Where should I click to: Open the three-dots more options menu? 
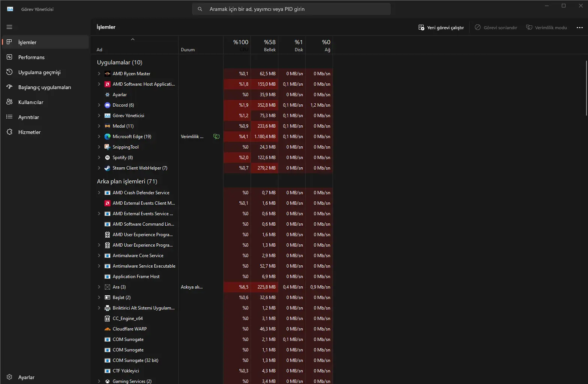pos(580,27)
